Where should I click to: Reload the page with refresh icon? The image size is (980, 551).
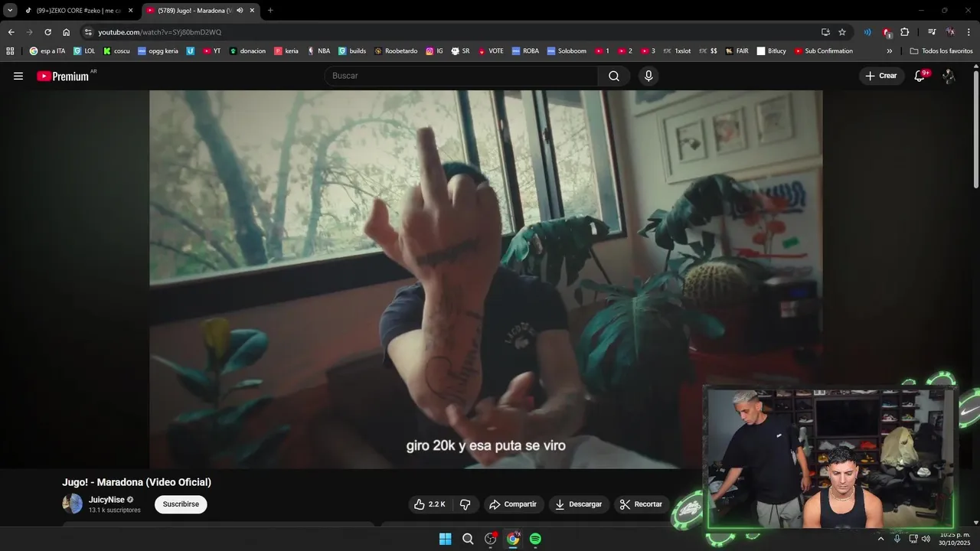click(x=47, y=32)
